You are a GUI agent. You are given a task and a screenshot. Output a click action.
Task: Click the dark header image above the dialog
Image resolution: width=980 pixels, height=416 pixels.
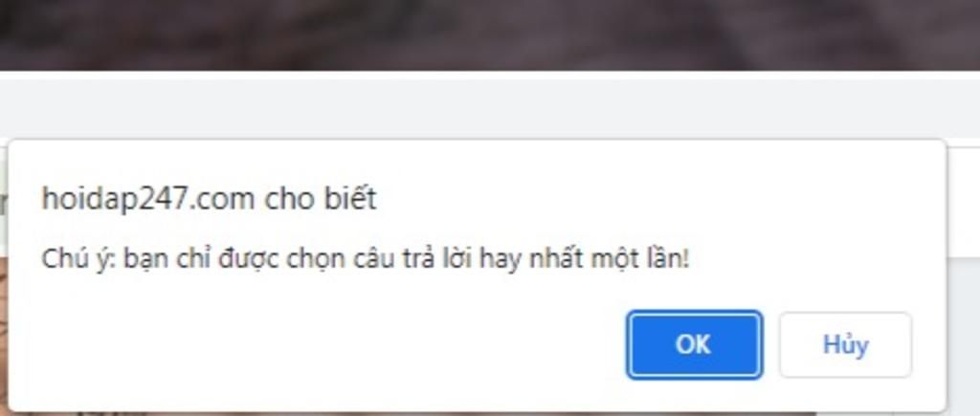[x=490, y=34]
